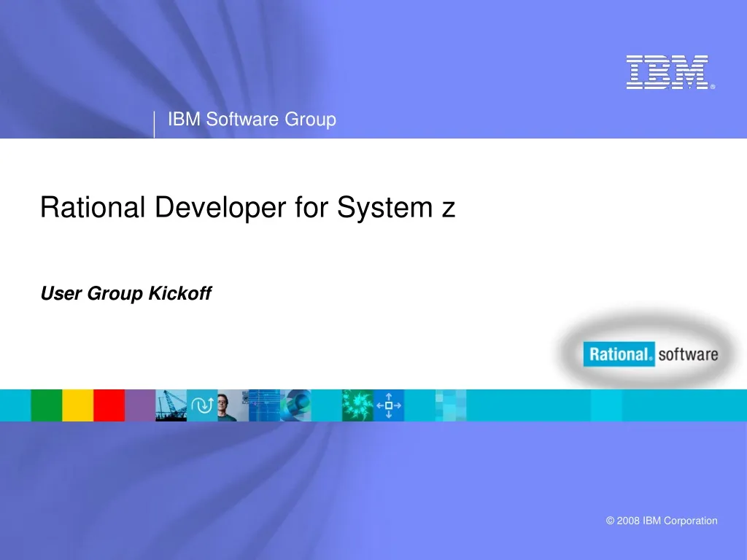Select the red color block
The width and height of the screenshot is (747, 560).
click(x=108, y=405)
